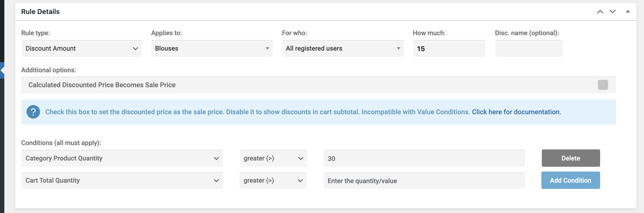Collapse the Rule Details panel
The height and width of the screenshot is (213, 644).
628,11
